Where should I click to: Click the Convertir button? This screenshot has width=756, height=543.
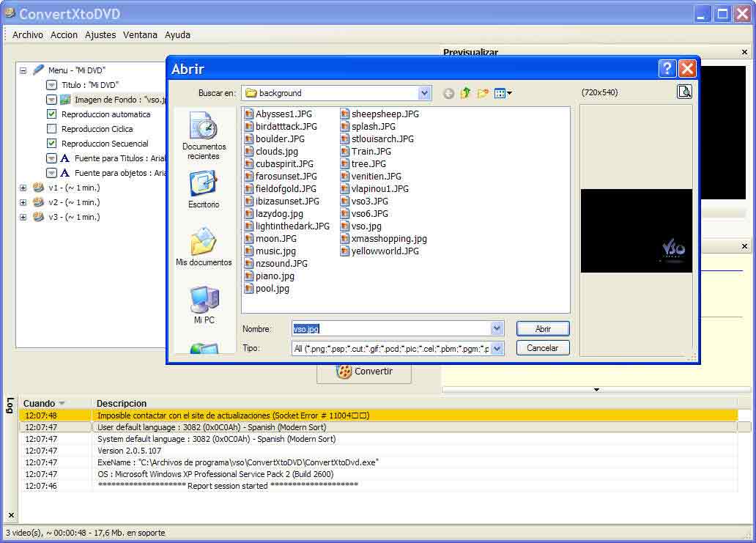364,372
